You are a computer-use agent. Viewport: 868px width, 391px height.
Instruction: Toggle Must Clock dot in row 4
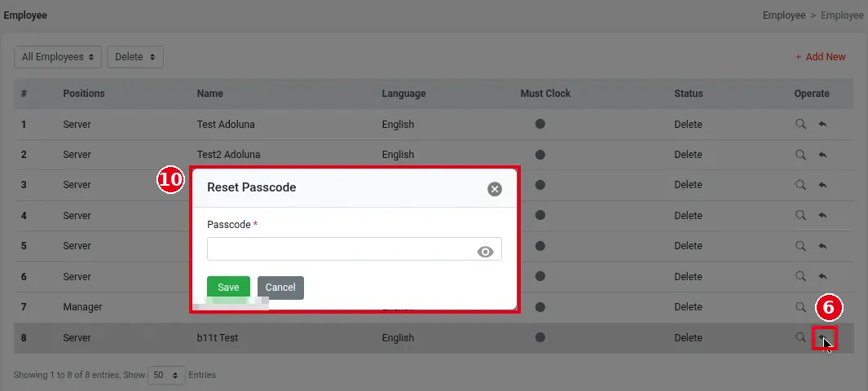click(540, 215)
